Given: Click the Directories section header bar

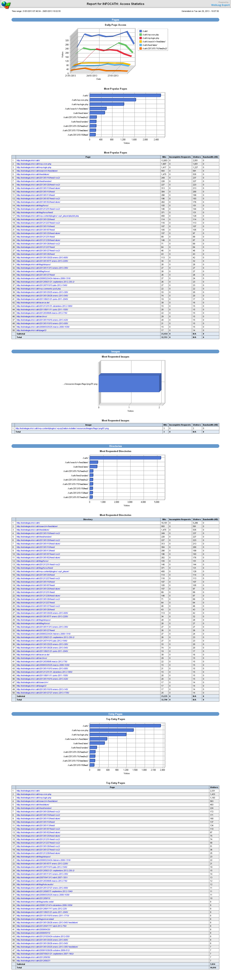Looking at the screenshot, I should pyautogui.click(x=115, y=446).
